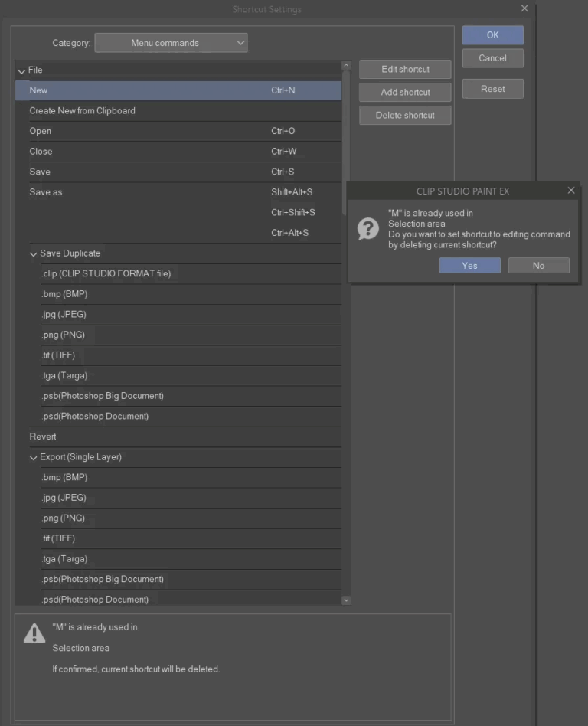Screen dimensions: 588x726
Task: Confirm the shortcut change with Yes
Action: click(469, 265)
